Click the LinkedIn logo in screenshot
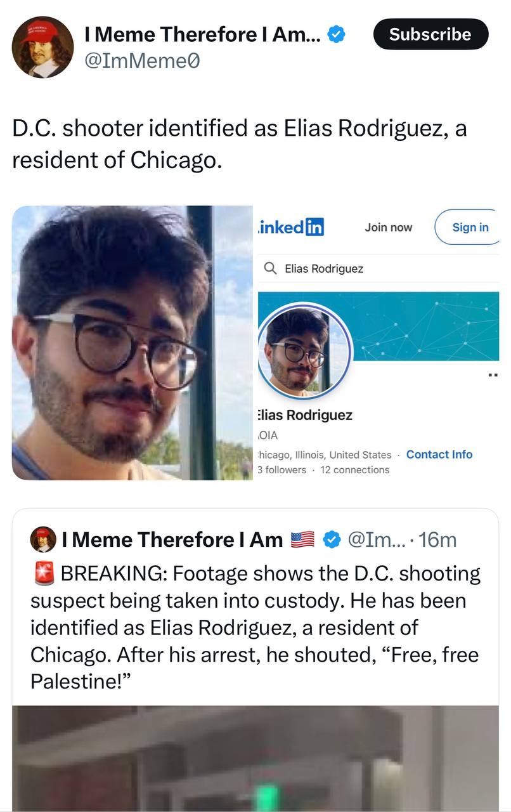Viewport: 511px width, 812px height. coord(290,226)
